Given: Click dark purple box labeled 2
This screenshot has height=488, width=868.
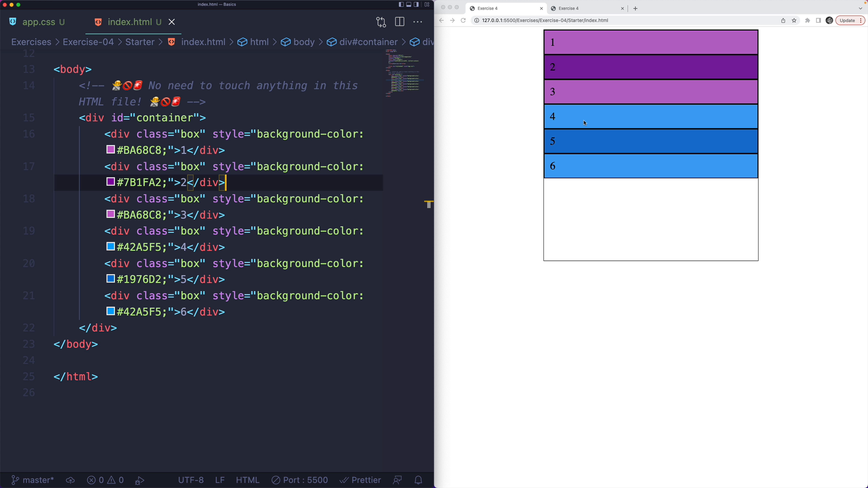Looking at the screenshot, I should 651,67.
